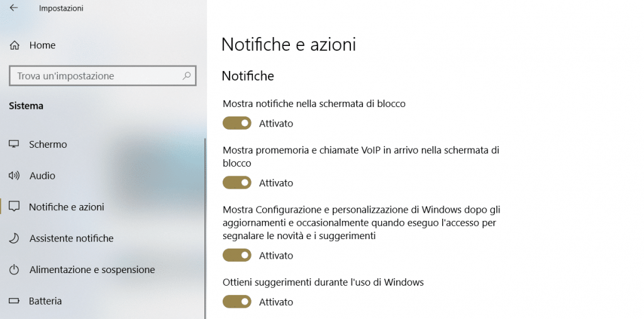Screen dimensions: 644x319
Task: Click the Batteria battery icon
Action: tap(14, 301)
